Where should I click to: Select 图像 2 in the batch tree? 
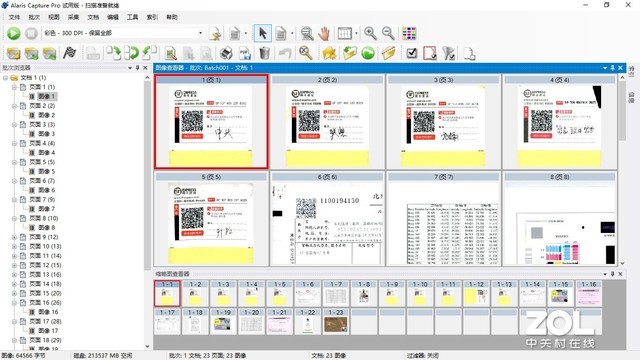(x=47, y=115)
